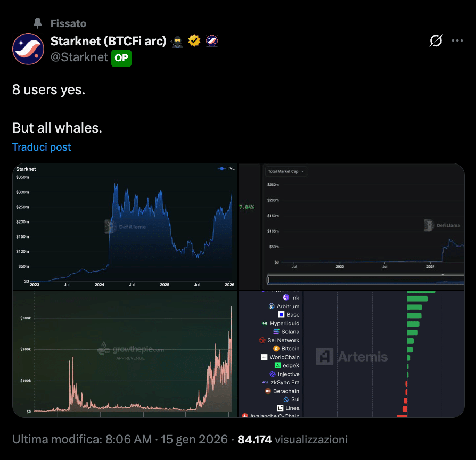Image resolution: width=476 pixels, height=460 pixels.
Task: Open the growthepie app revenue chart image
Action: point(125,355)
